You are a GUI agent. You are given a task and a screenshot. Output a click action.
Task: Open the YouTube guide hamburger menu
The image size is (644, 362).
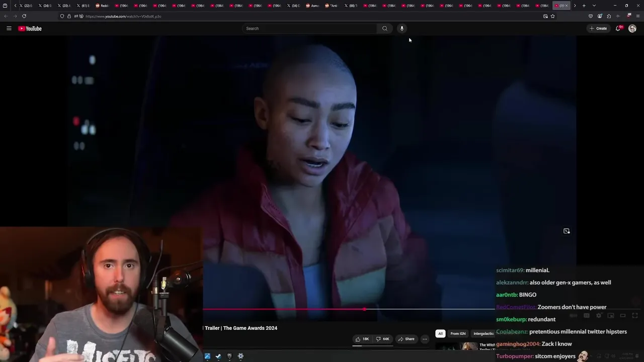[9, 29]
